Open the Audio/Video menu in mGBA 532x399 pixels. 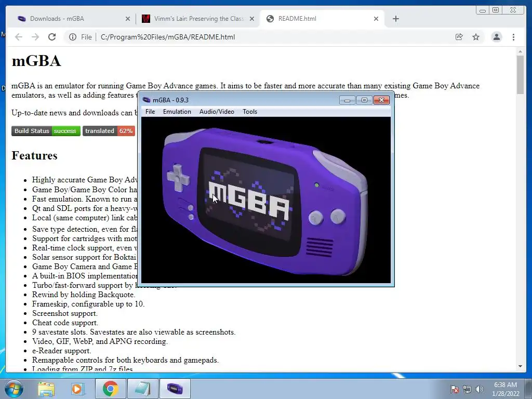coord(217,112)
